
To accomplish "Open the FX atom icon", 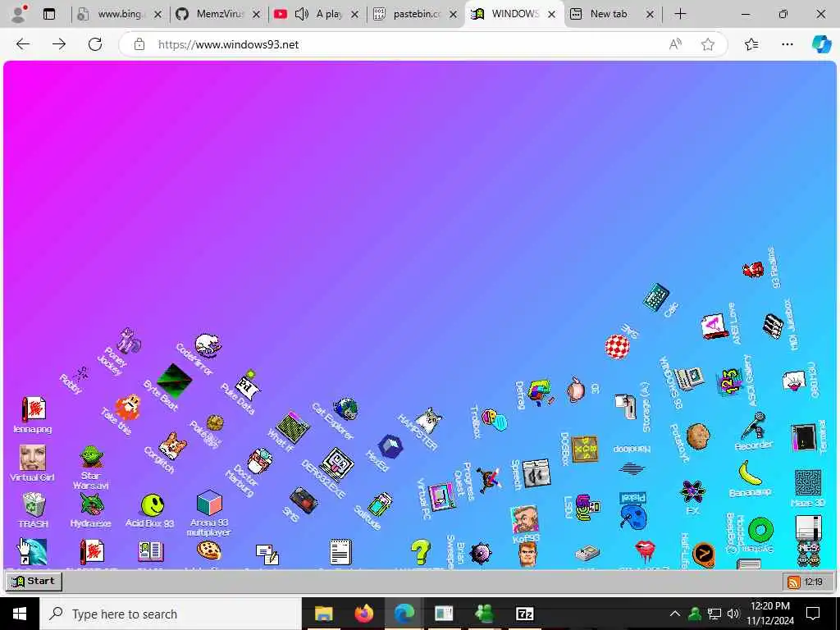I will 692,491.
